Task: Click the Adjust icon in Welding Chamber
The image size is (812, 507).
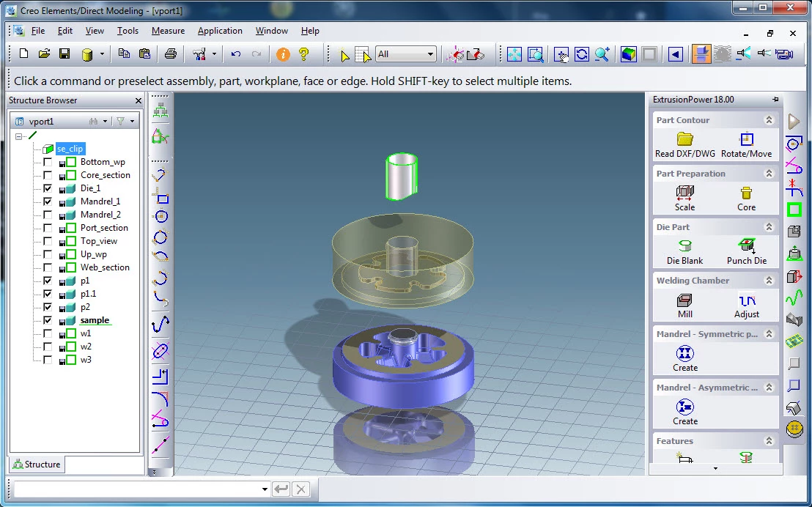Action: (746, 300)
